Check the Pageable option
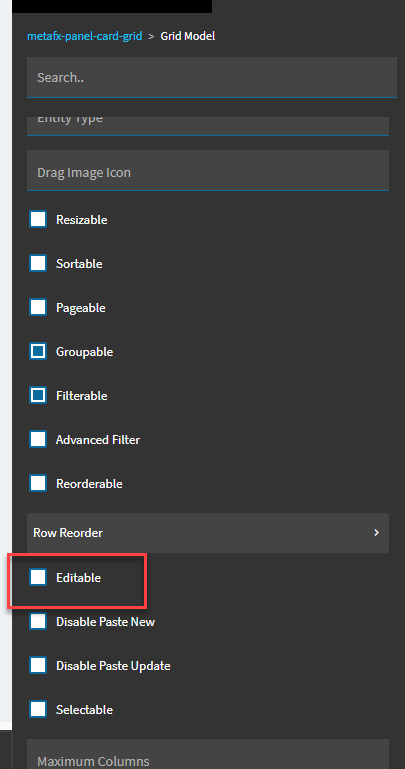Image resolution: width=405 pixels, height=769 pixels. coord(38,308)
